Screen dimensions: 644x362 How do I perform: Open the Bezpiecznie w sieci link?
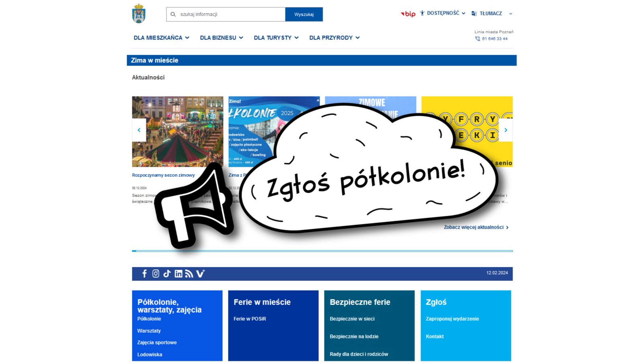[352, 319]
